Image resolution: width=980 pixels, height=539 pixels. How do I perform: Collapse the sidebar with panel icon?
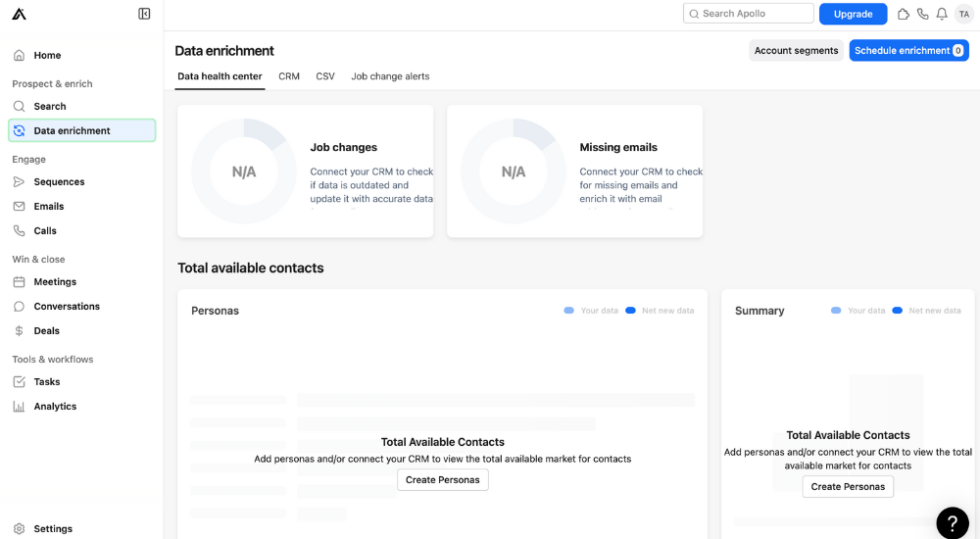[x=144, y=14]
